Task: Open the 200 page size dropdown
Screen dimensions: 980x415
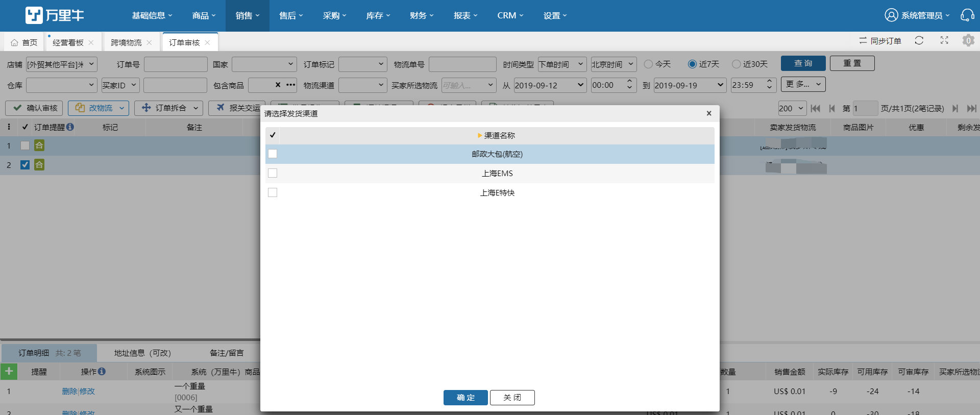Action: coord(792,108)
